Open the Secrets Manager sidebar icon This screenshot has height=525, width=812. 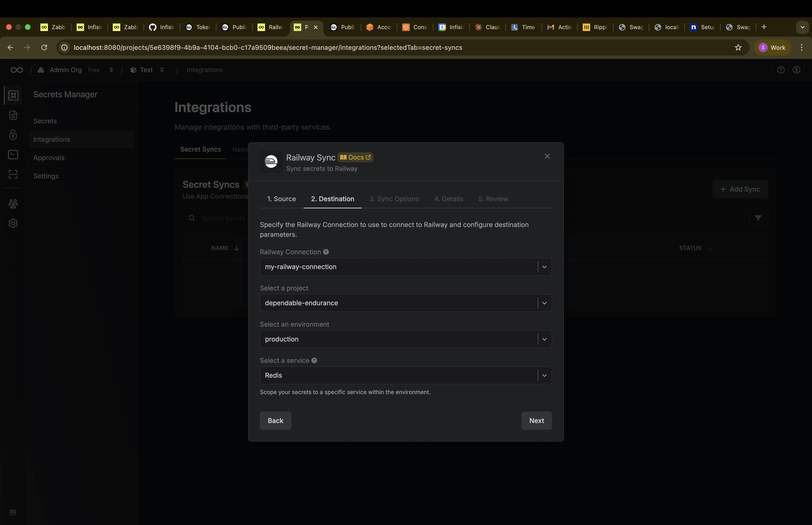point(13,95)
